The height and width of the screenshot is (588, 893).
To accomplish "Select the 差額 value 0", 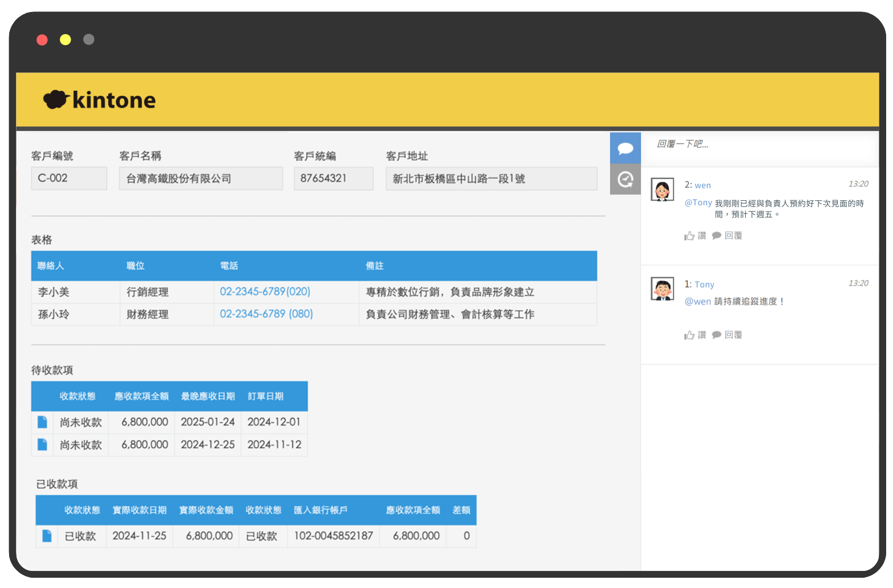I will [461, 536].
